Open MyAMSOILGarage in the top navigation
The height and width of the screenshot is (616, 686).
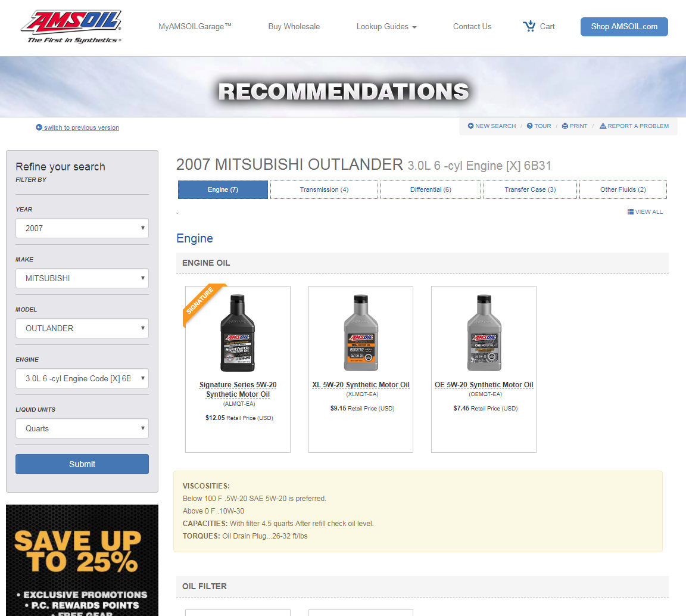point(195,27)
